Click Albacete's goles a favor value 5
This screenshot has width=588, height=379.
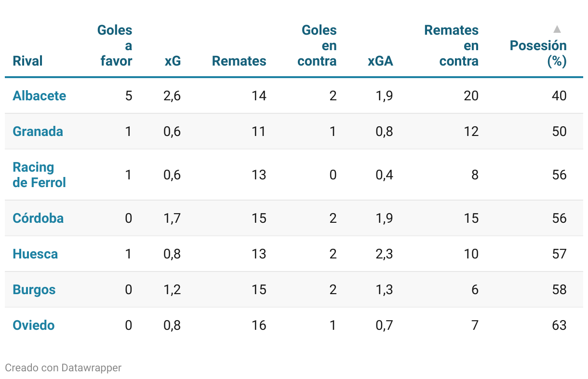coord(128,95)
